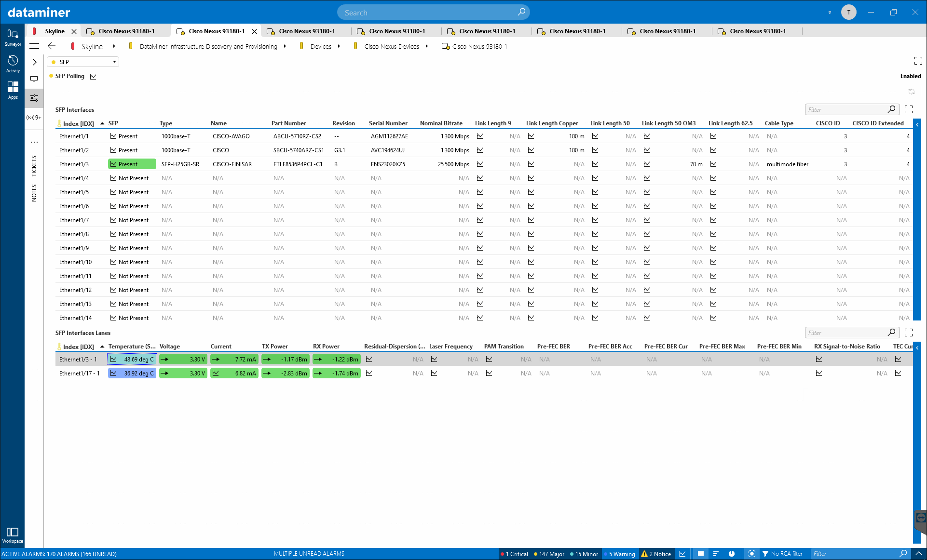This screenshot has height=560, width=927.
Task: Click the trend graph icon in alarm bar
Action: point(682,554)
